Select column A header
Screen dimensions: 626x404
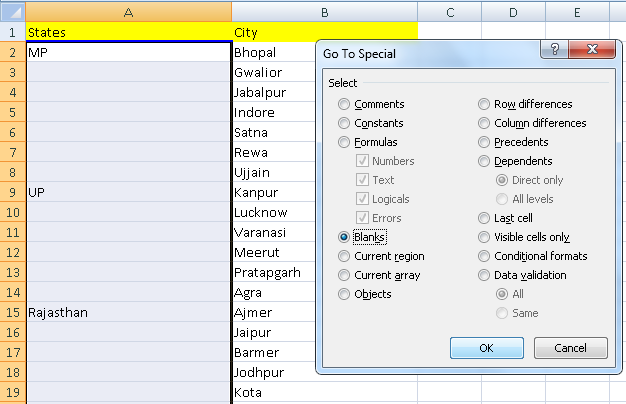128,11
